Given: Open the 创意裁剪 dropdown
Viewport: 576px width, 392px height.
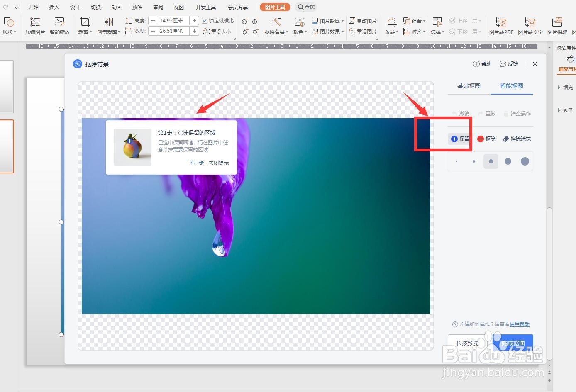Looking at the screenshot, I should pos(109,32).
